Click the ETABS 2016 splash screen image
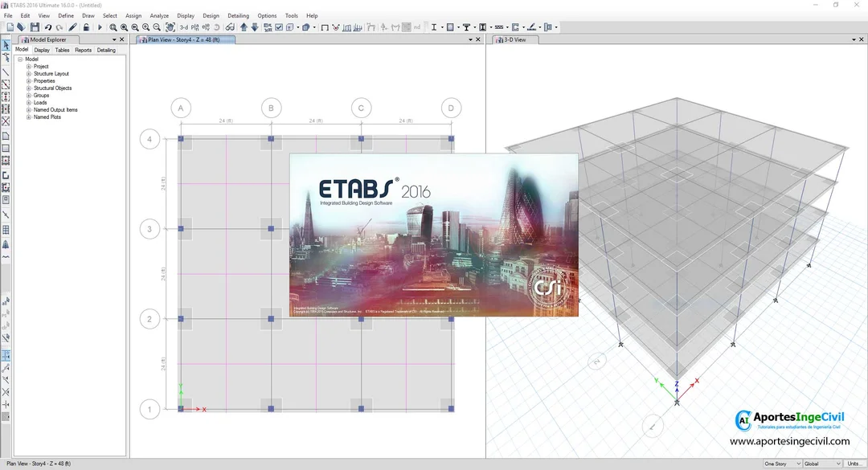The height and width of the screenshot is (470, 868). pyautogui.click(x=433, y=235)
